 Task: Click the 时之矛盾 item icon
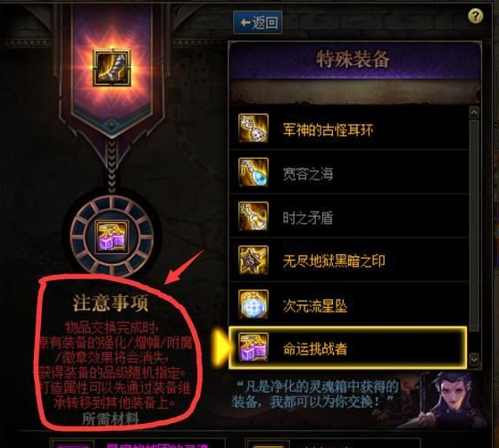click(x=254, y=216)
